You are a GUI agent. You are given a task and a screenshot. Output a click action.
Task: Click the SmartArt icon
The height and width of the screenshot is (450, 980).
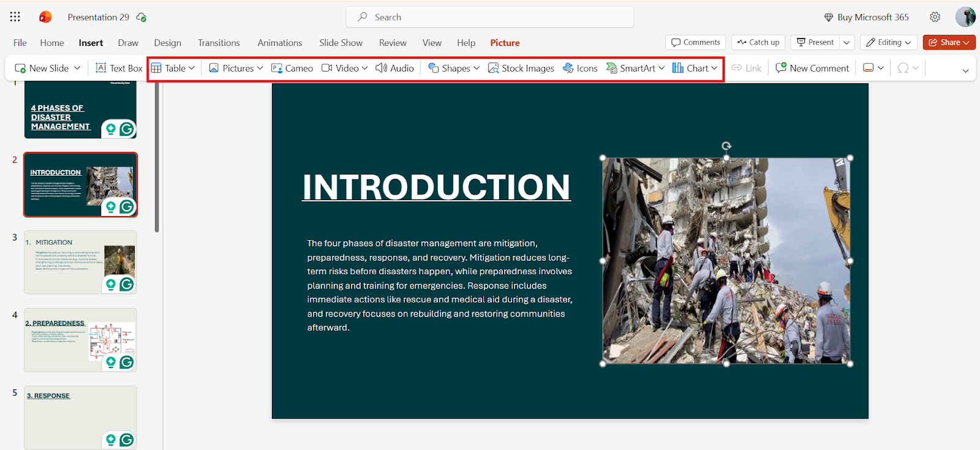[x=611, y=68]
